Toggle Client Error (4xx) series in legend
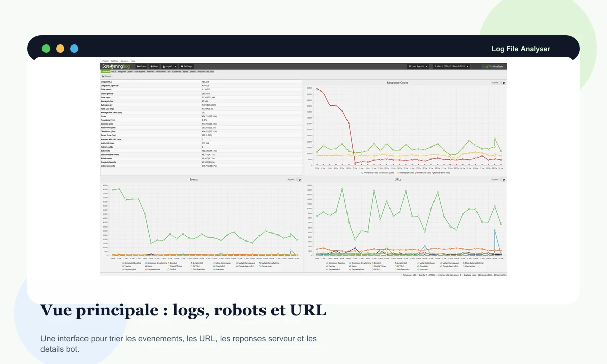607x364 pixels. click(x=423, y=173)
